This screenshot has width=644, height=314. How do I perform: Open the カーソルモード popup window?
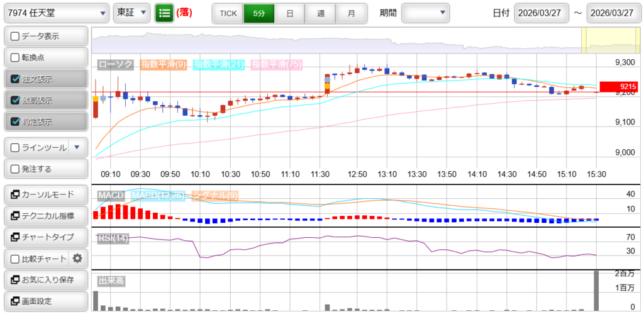tap(45, 194)
